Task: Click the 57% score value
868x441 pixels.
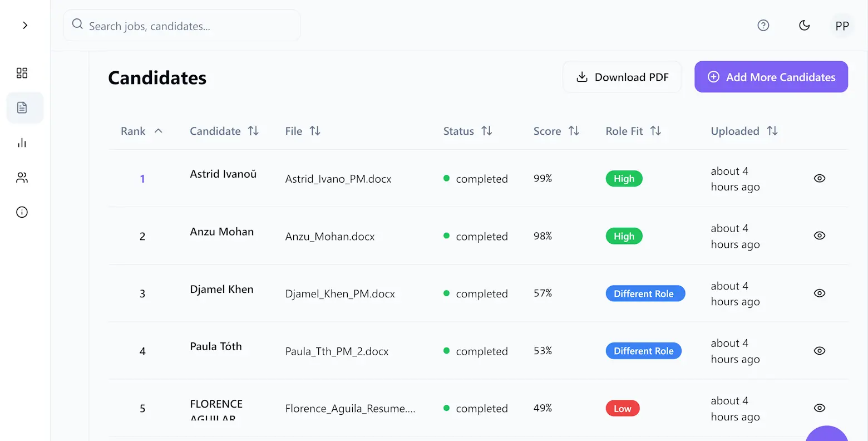Action: [x=542, y=293]
